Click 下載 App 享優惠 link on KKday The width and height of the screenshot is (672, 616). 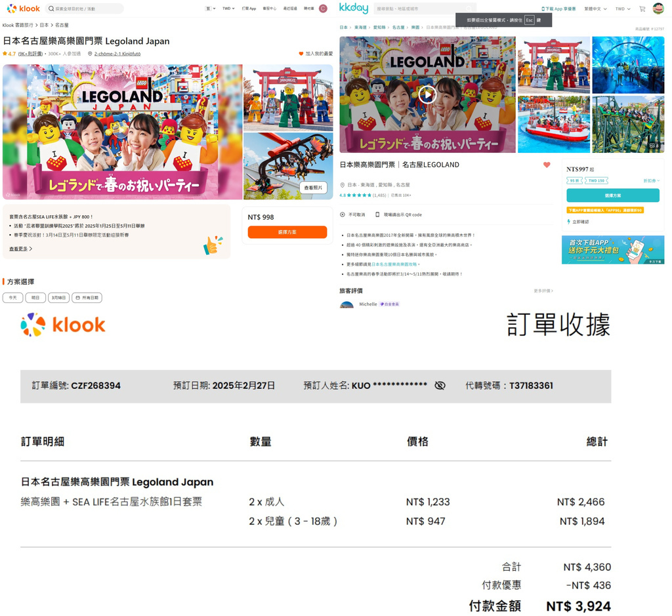560,9
